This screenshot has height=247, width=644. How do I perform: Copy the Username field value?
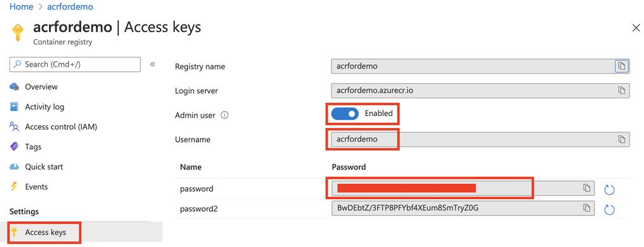(622, 139)
